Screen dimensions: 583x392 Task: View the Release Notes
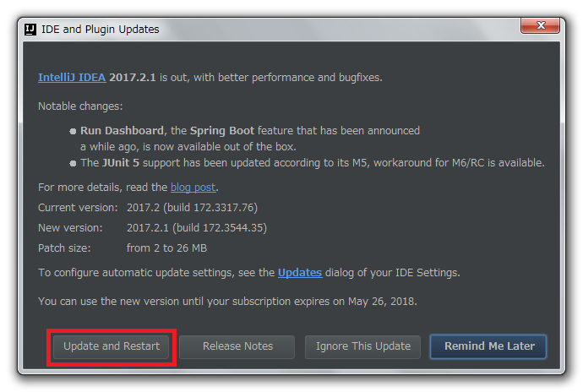tap(237, 346)
